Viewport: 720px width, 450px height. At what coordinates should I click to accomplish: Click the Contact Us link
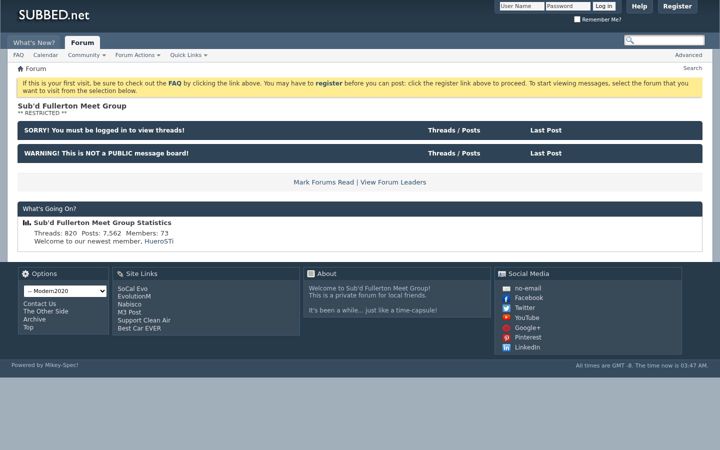click(39, 304)
